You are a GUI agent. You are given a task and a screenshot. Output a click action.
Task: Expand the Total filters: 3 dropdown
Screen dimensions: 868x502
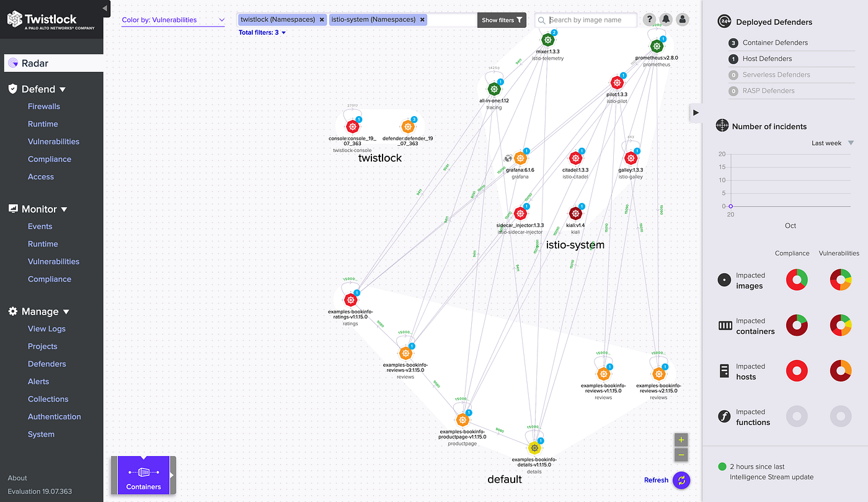[x=262, y=32]
